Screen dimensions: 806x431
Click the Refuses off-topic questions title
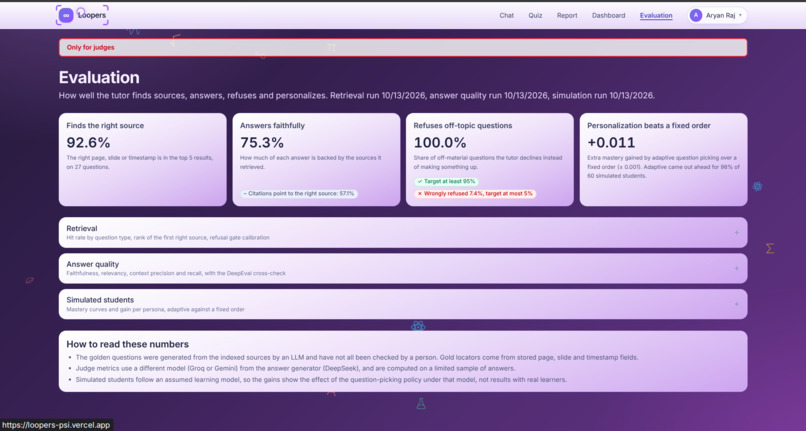(463, 125)
